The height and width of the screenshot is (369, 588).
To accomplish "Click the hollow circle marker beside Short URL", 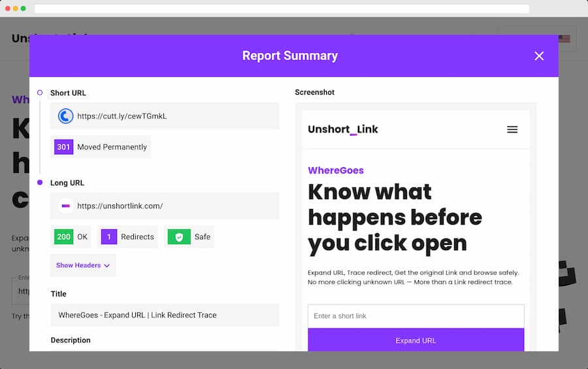I will [40, 92].
